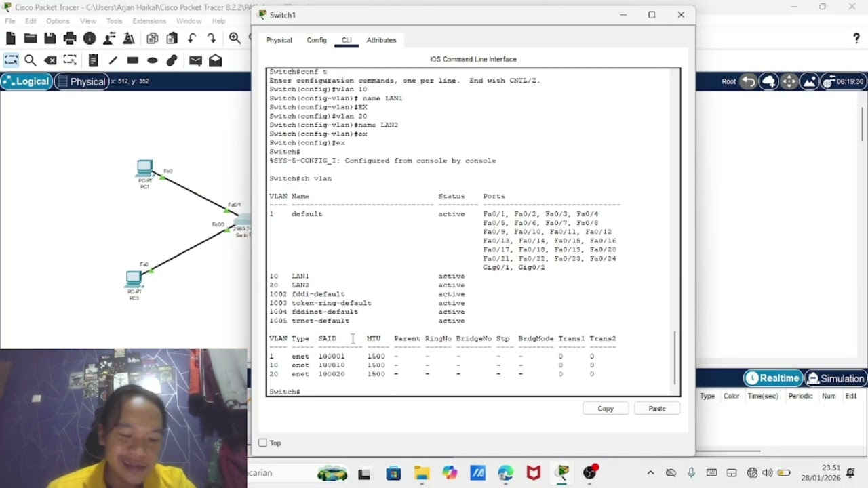The height and width of the screenshot is (488, 868).
Task: Show hidden system tray icons
Action: tap(650, 473)
